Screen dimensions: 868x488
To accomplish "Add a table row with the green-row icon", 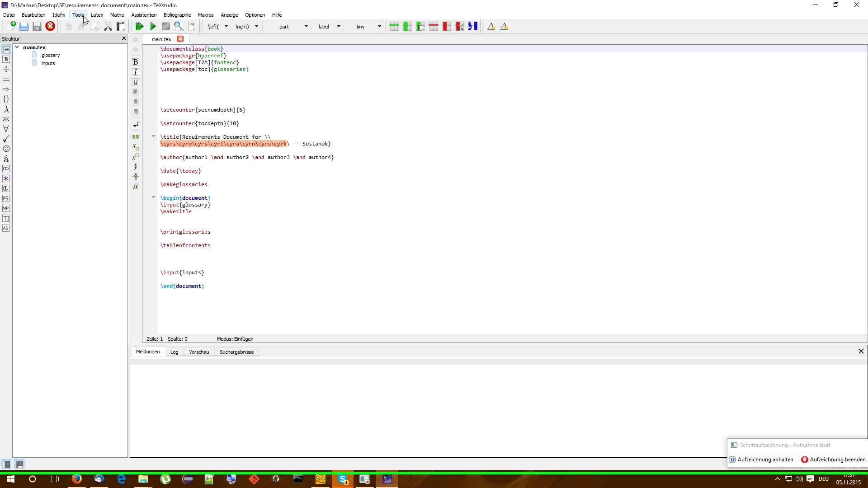I will click(394, 26).
